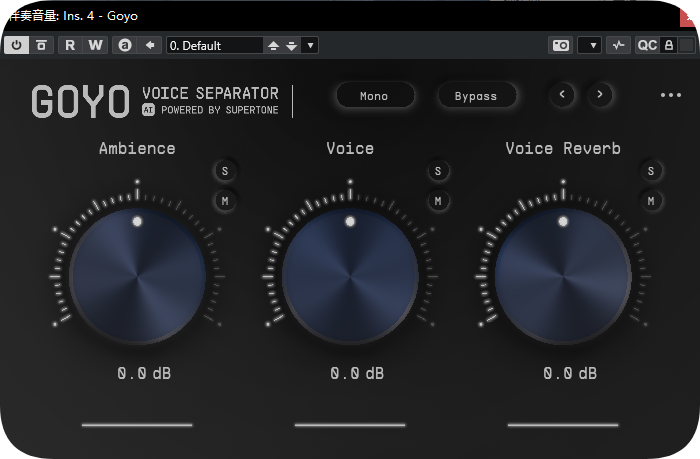Click the Ambience label text
The image size is (700, 459).
pos(137,148)
